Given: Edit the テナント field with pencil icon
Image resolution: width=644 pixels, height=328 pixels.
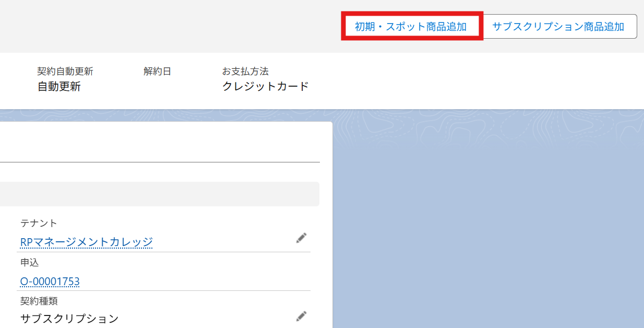Looking at the screenshot, I should [301, 238].
